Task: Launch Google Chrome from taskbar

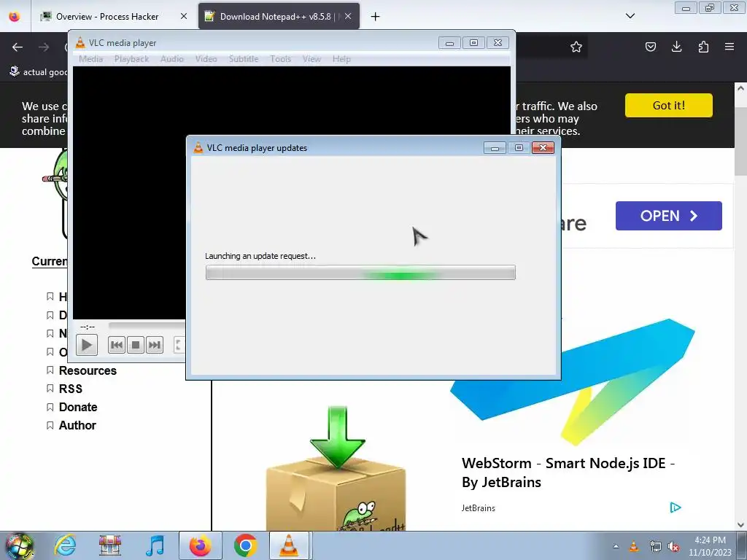Action: (245, 545)
